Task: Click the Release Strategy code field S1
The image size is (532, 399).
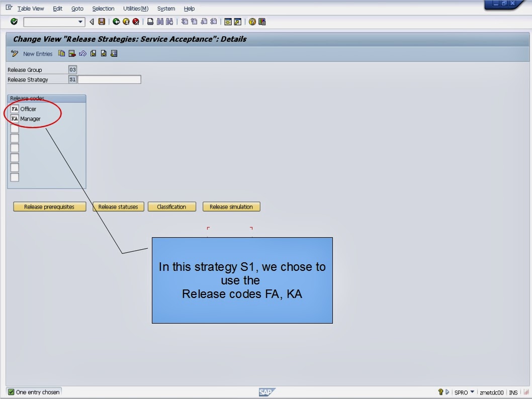Action: [x=72, y=80]
